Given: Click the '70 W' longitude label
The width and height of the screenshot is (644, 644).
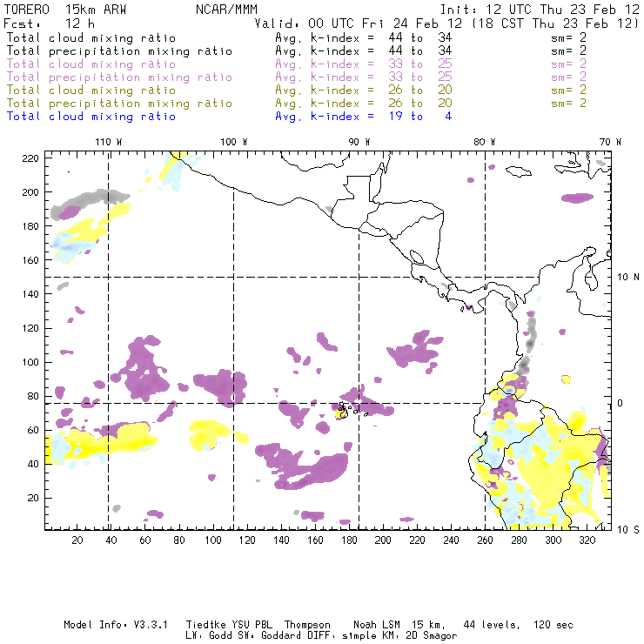Looking at the screenshot, I should 610,142.
